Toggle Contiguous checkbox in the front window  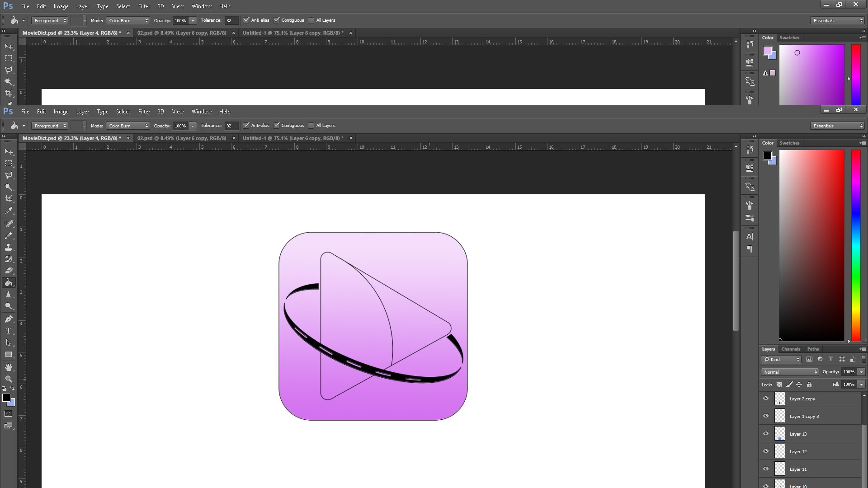277,126
